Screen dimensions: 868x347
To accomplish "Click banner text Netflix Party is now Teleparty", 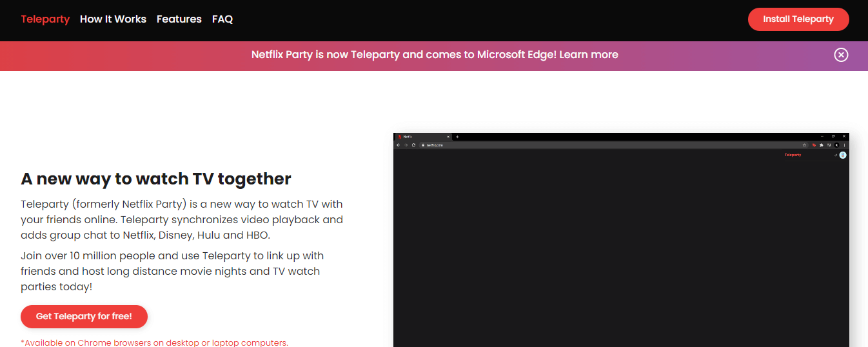I will pyautogui.click(x=326, y=55).
